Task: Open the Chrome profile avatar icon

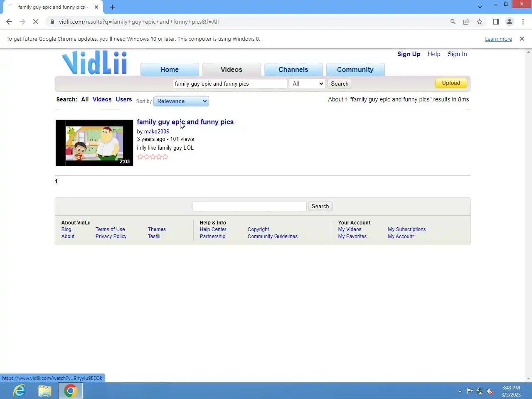Action: point(509,22)
